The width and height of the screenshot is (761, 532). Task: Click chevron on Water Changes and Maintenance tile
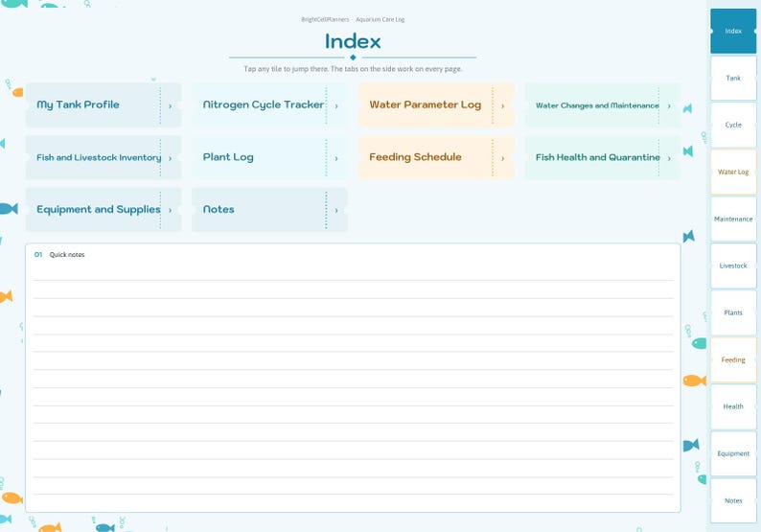(x=669, y=105)
